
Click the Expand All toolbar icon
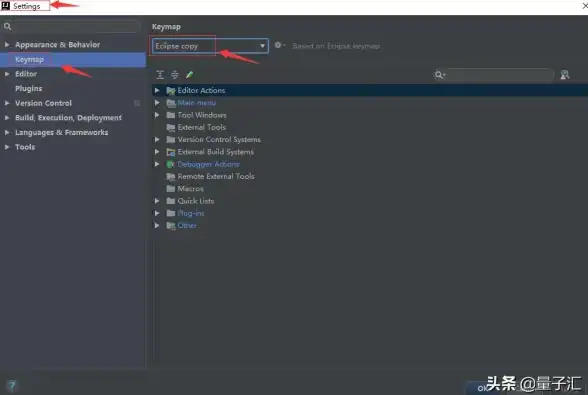click(x=160, y=75)
